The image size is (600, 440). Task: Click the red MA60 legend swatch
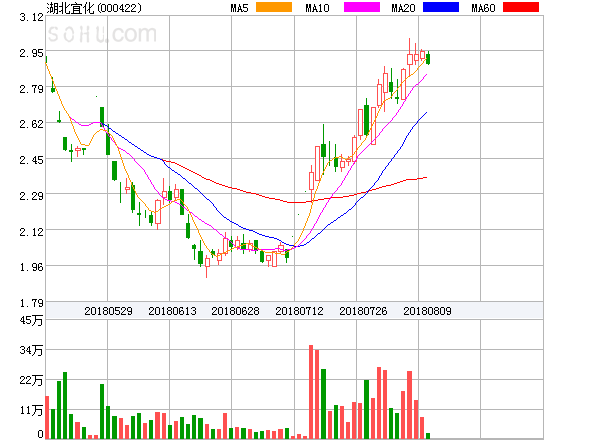pos(521,7)
